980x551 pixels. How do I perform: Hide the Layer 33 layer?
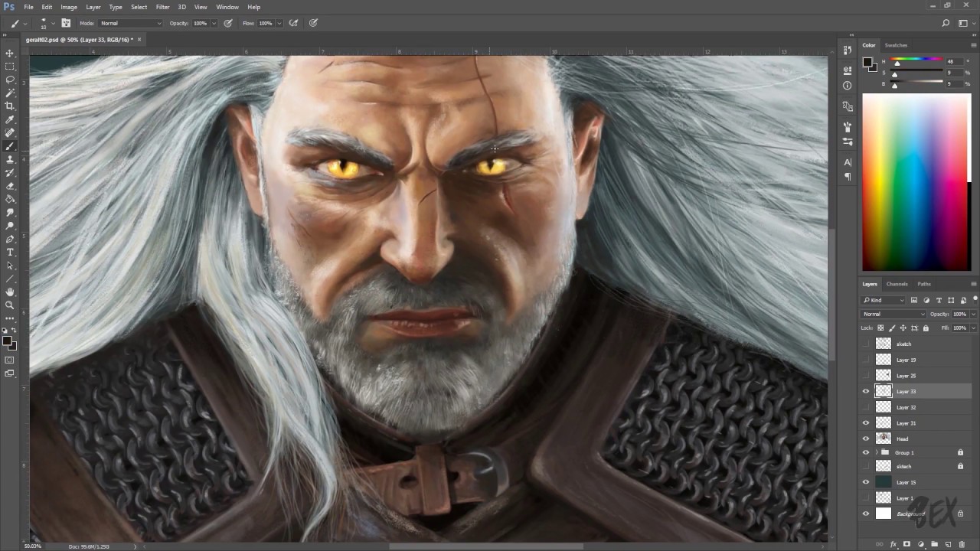pyautogui.click(x=866, y=391)
